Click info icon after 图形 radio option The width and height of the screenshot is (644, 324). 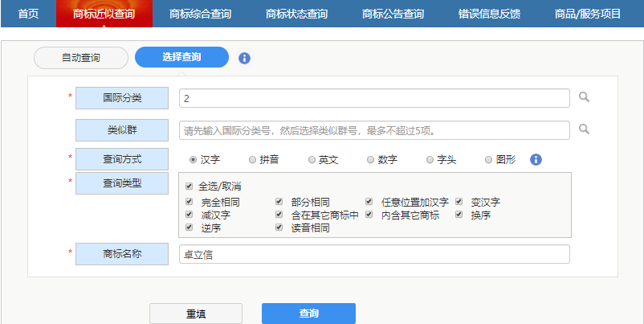click(536, 159)
